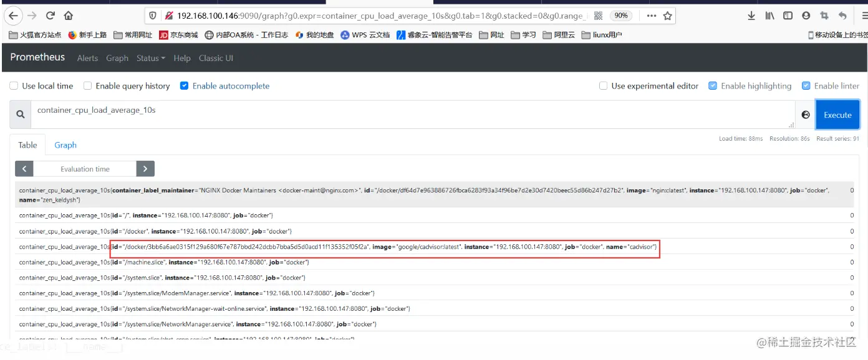Open the 新手上路 Firefox bookmark
Screen dimensions: 868x360
(87, 35)
